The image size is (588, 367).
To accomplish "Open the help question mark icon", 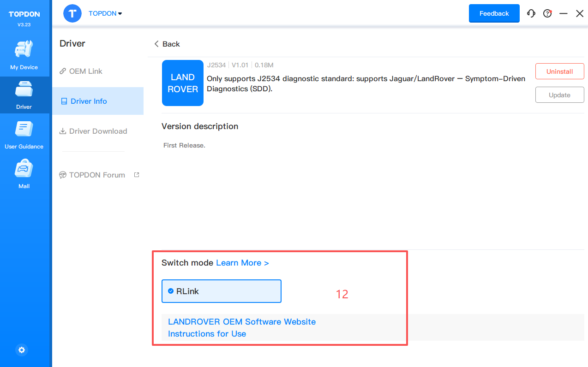I will coord(547,13).
